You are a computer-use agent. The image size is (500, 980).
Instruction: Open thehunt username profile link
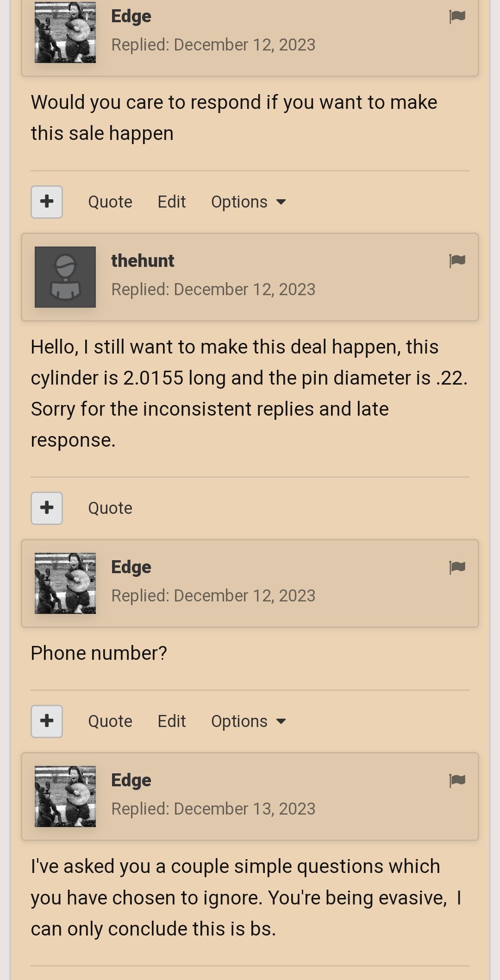click(x=143, y=261)
